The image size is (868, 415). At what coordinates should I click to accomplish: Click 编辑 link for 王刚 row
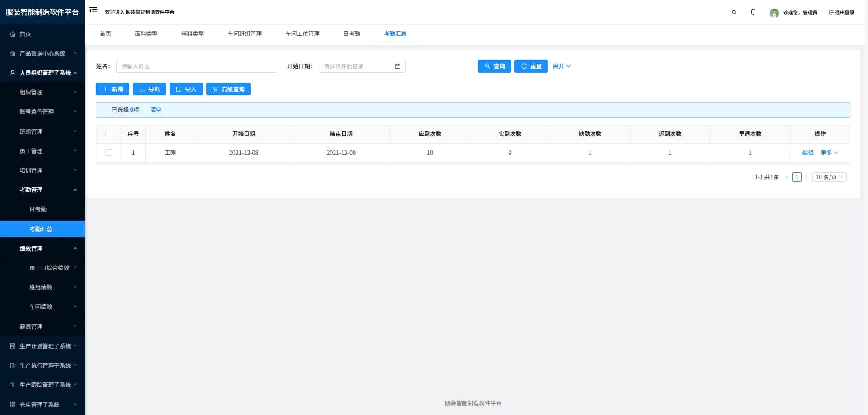tap(808, 153)
